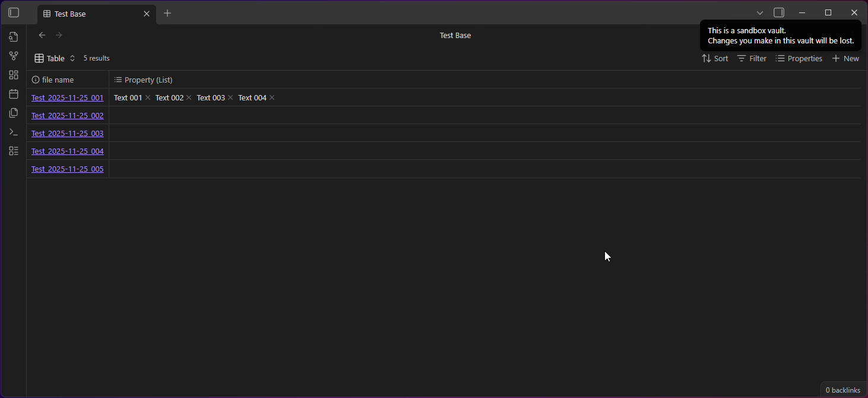Open the daily note calendar icon

13,93
